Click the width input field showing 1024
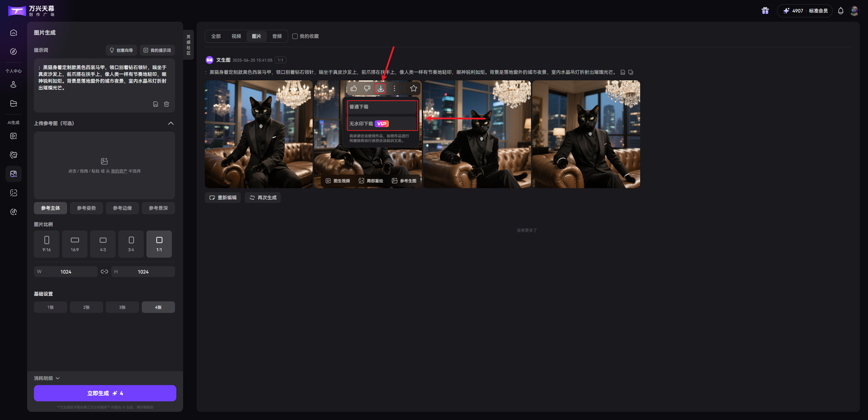868x420 pixels. [x=66, y=272]
